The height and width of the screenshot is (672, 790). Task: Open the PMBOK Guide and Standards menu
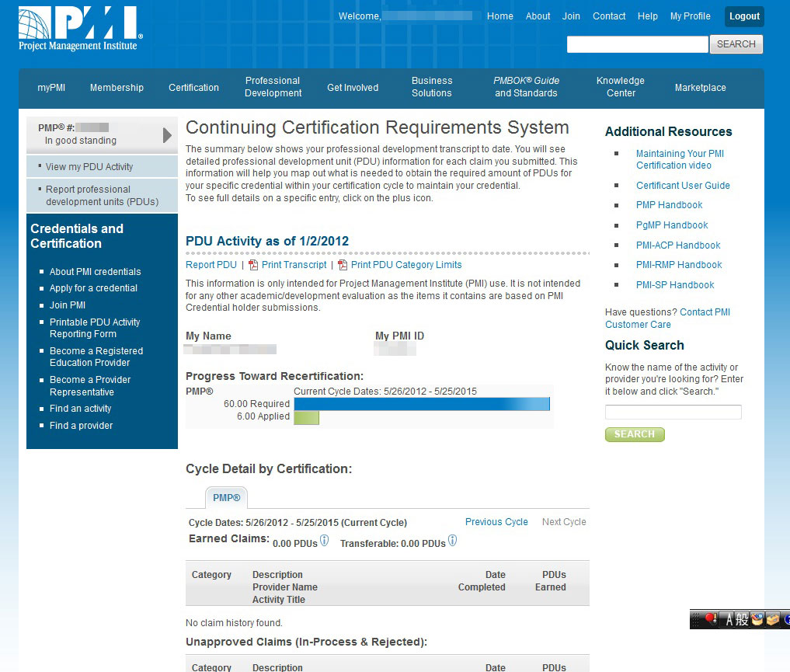526,87
